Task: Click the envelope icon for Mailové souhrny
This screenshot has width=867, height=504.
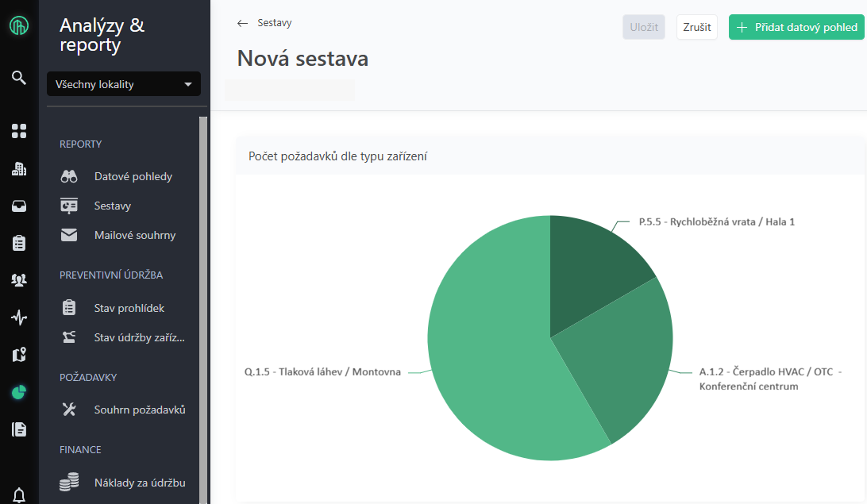Action: point(69,235)
